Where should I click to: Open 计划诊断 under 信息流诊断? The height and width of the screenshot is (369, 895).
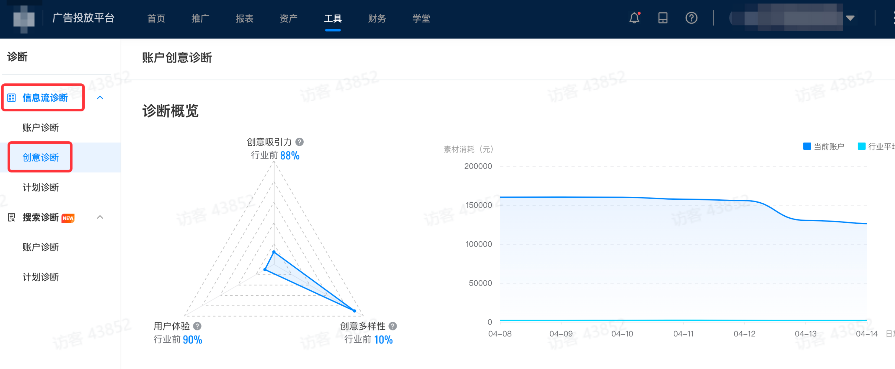click(41, 187)
